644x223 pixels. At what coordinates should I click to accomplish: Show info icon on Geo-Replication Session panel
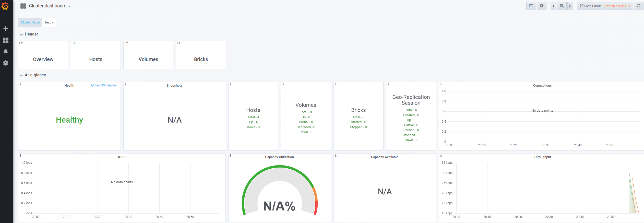tap(388, 84)
